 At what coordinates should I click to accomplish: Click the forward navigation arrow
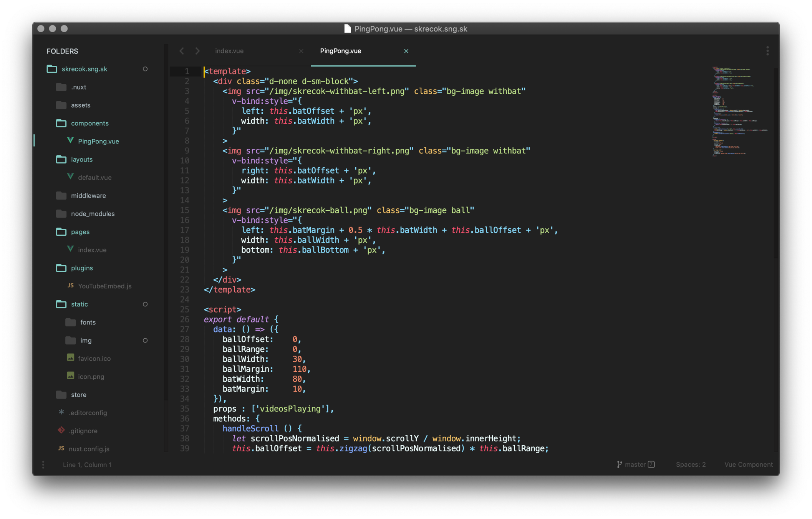pos(197,51)
